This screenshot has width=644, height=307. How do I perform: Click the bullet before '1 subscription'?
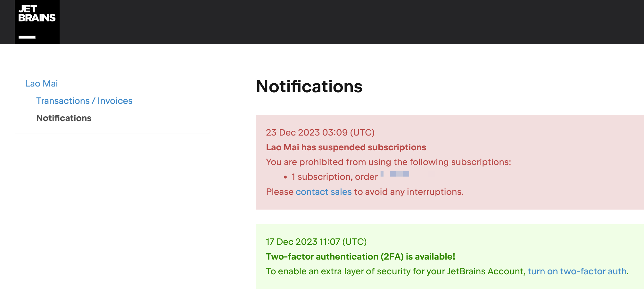click(x=285, y=177)
